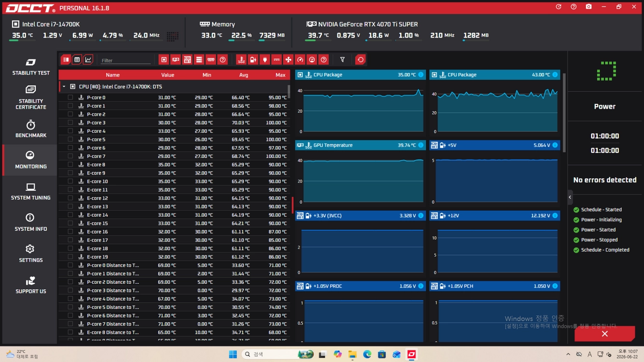Open the Support Us section
644x362 pixels.
click(30, 285)
